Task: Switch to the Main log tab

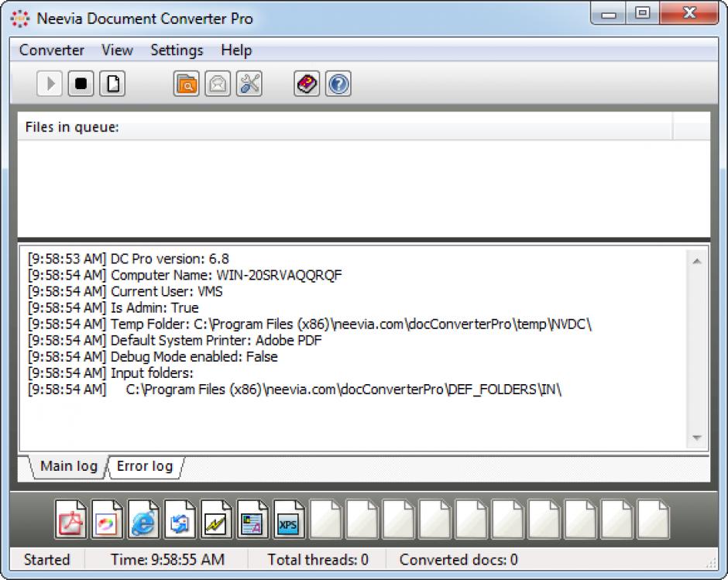Action: pyautogui.click(x=69, y=465)
